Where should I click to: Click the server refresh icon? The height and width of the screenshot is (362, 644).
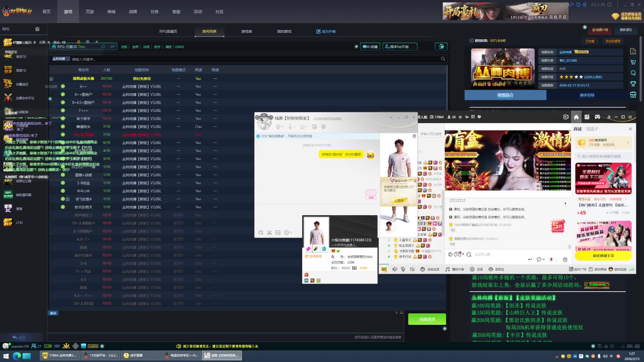pyautogui.click(x=103, y=47)
